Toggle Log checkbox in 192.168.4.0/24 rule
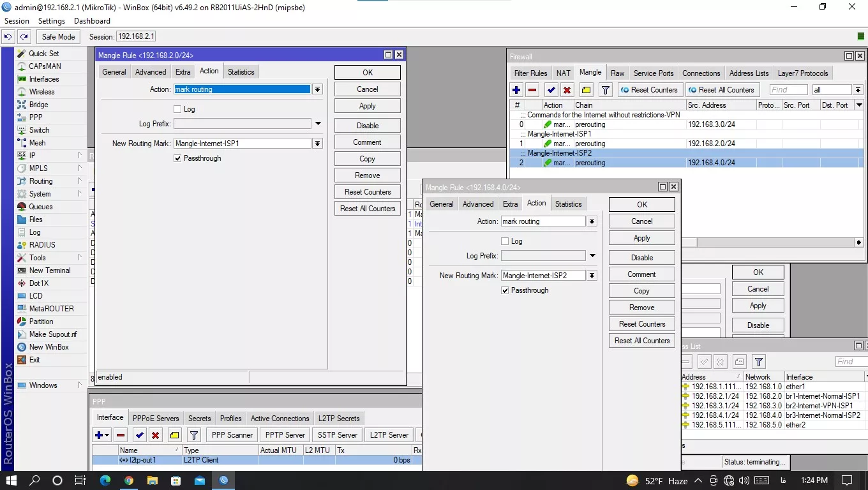868x490 pixels. (x=505, y=241)
